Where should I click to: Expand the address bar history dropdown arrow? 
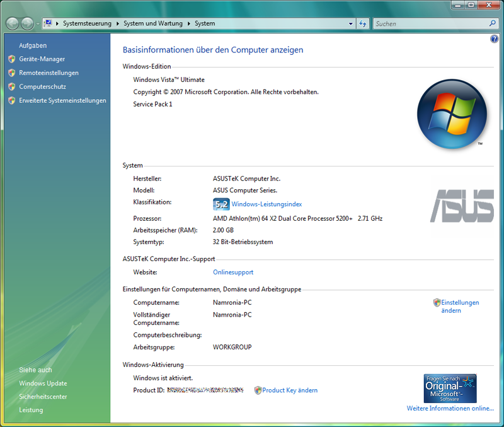point(351,23)
